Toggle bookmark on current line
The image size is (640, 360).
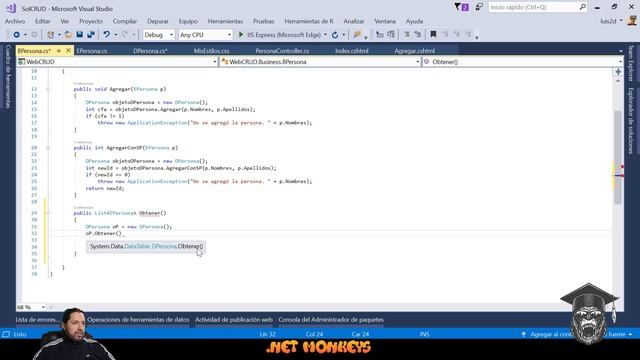(433, 35)
